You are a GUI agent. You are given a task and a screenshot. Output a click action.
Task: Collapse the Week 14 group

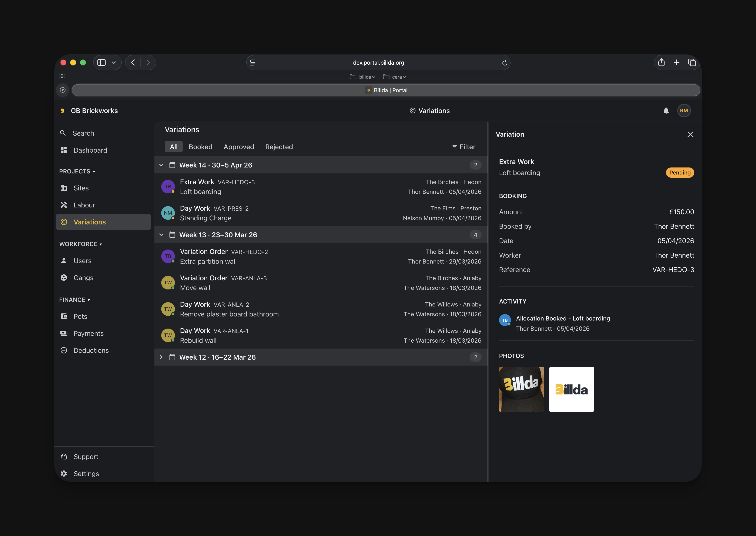pos(161,165)
